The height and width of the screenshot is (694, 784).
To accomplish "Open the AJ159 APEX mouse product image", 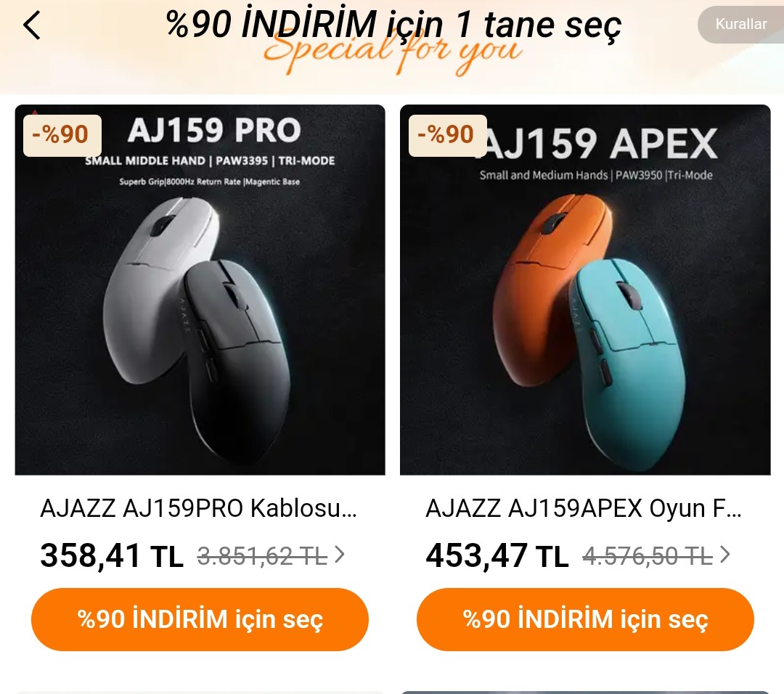I will coord(585,290).
